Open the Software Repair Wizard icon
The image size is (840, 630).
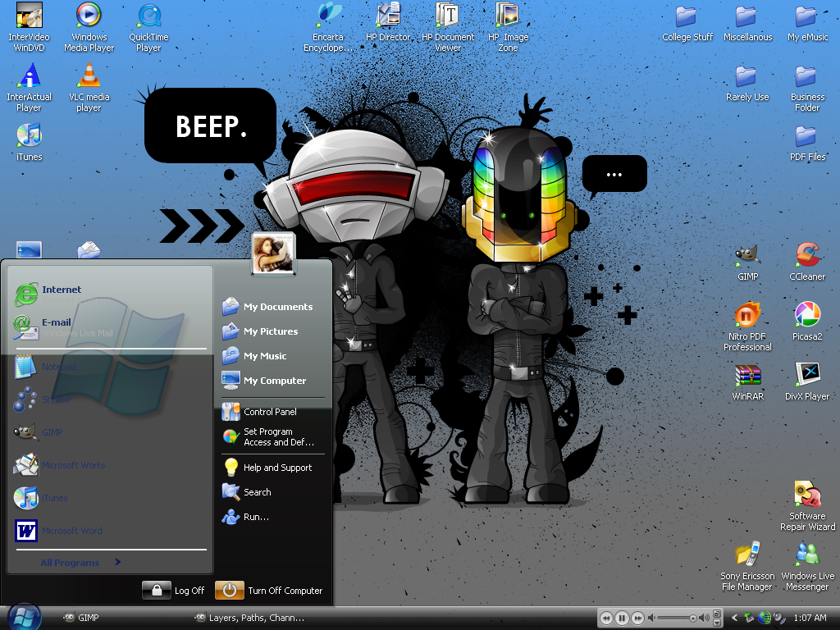coord(807,506)
